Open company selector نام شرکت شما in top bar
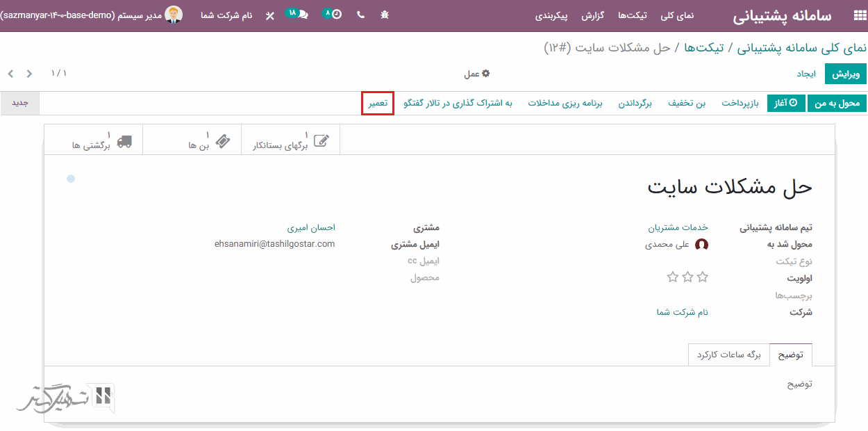Viewport: 868px width, 431px height. (x=226, y=15)
